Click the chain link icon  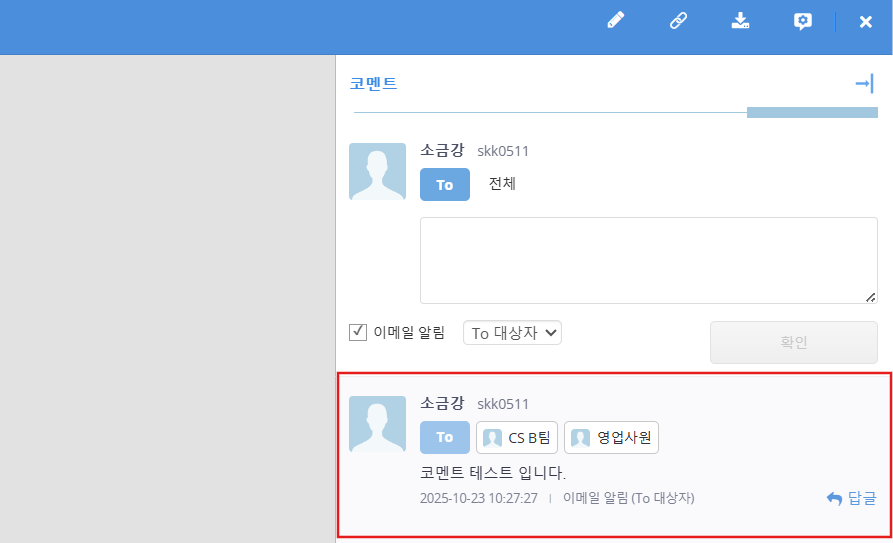678,21
